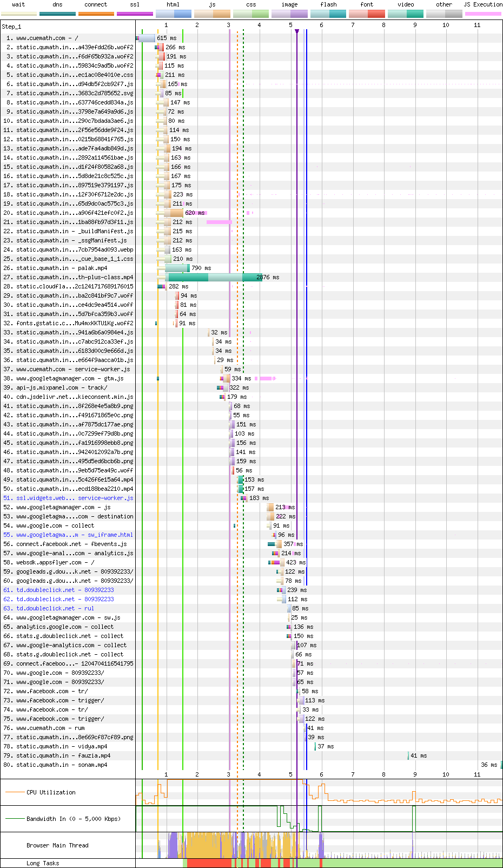
Task: Click the dns legend color swatch
Action: [x=57, y=14]
